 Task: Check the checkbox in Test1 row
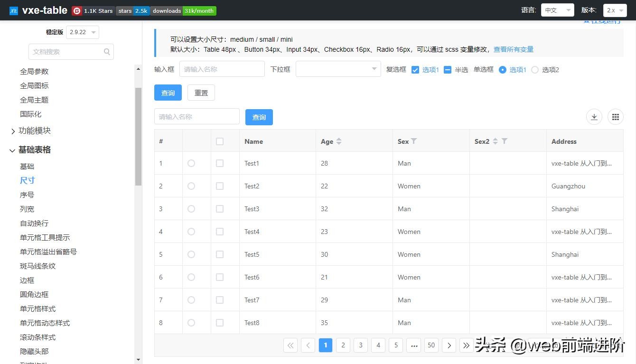(220, 163)
